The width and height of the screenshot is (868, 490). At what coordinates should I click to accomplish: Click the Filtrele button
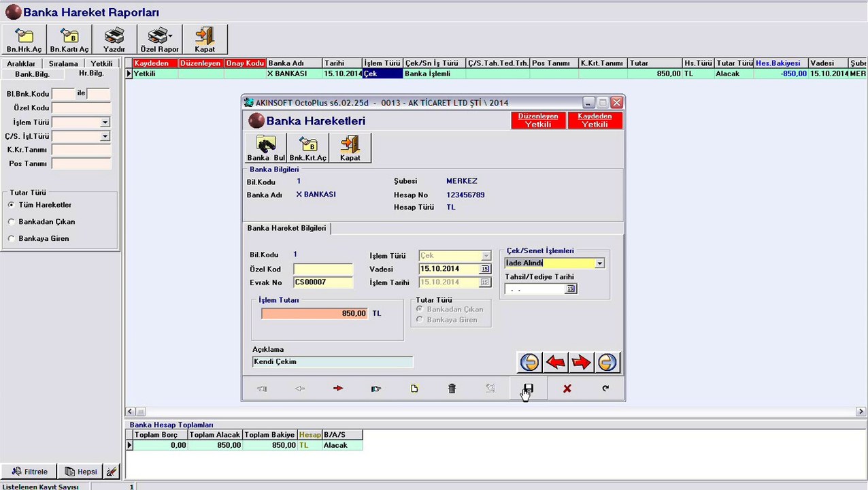[x=29, y=471]
